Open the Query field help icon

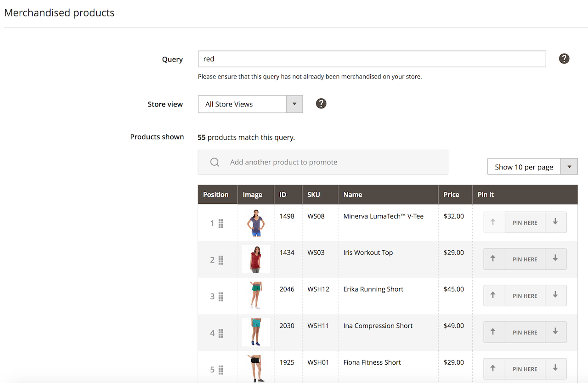[564, 58]
